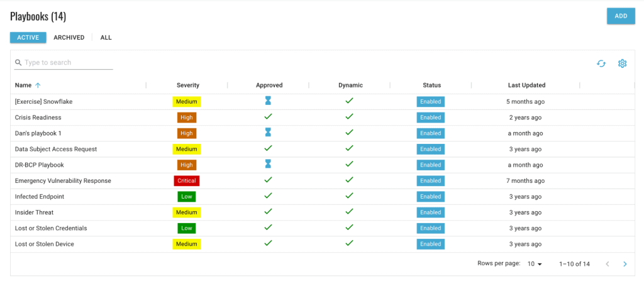Click Approved checkmark for Emergency Vulnerability Response
The height and width of the screenshot is (281, 644).
[x=268, y=180]
